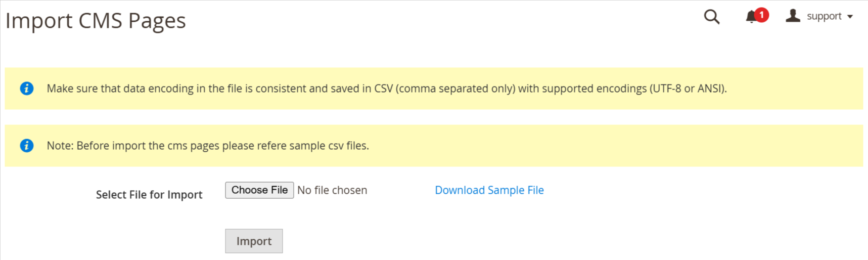This screenshot has height=260, width=868.
Task: Click the info icon on sample csv note
Action: click(27, 146)
